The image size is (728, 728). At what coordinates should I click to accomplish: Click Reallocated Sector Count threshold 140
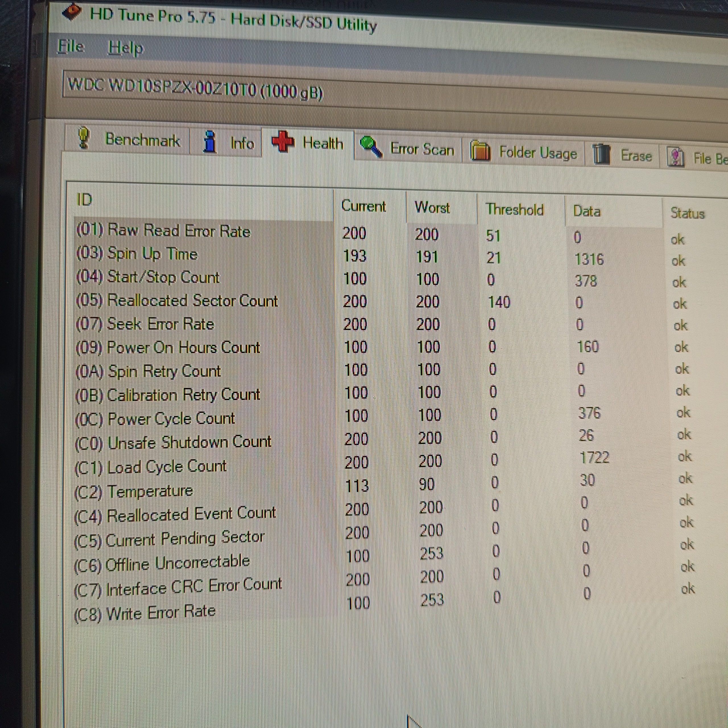point(499,302)
